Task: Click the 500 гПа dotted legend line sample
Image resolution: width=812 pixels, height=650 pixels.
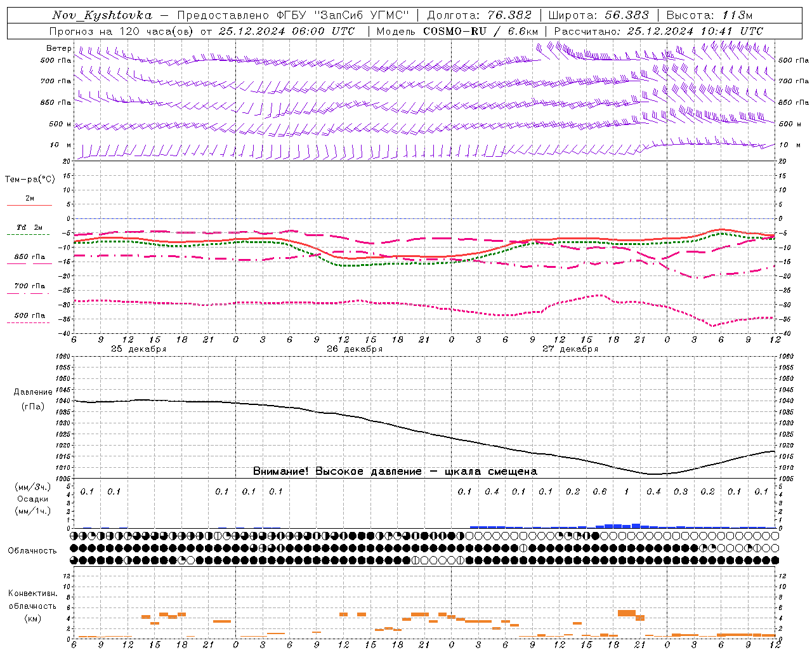Action: pyautogui.click(x=28, y=322)
